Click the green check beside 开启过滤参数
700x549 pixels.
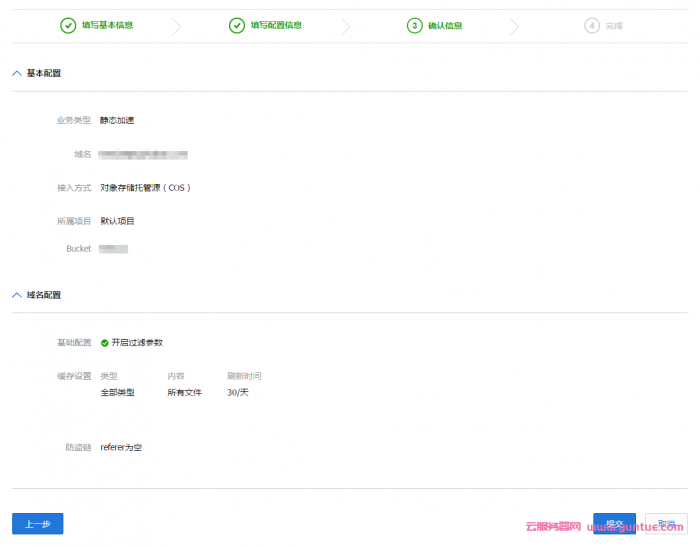pos(105,343)
